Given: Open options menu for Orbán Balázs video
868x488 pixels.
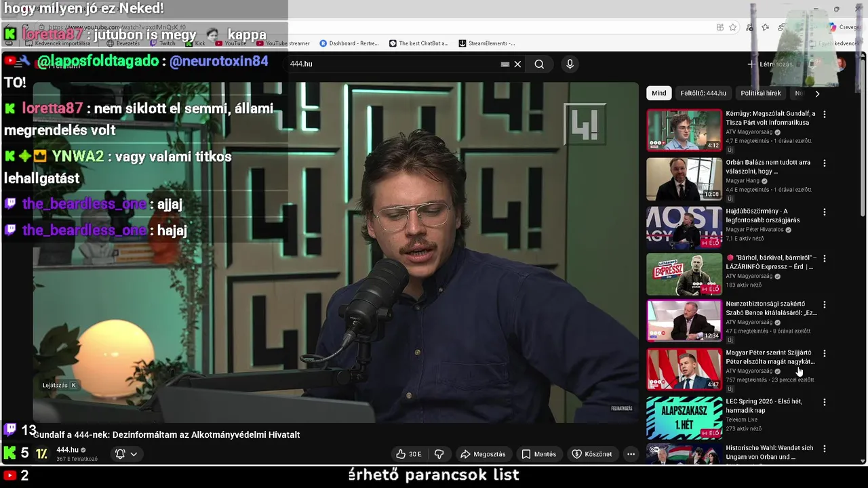Looking at the screenshot, I should click(825, 163).
